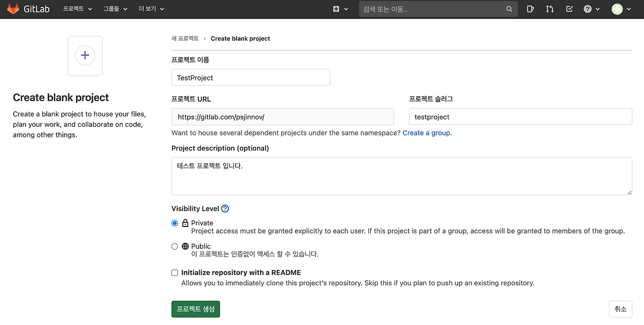Click the TestProject name input field
The image size is (644, 325).
[250, 77]
